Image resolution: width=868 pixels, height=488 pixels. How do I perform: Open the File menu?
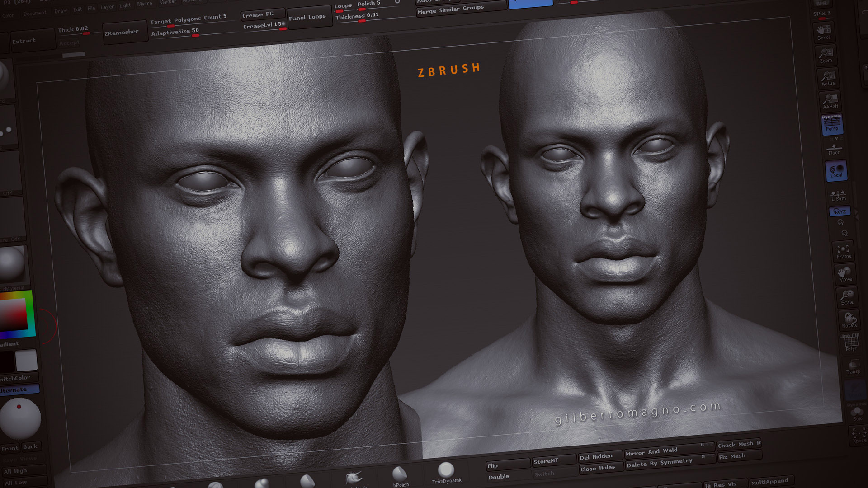click(91, 9)
